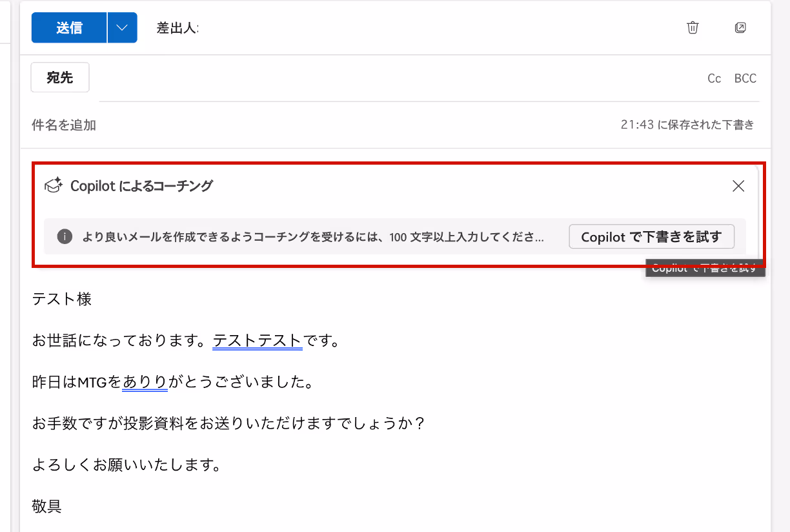Pop out the message in new window
Image resolution: width=790 pixels, height=532 pixels.
[x=740, y=28]
